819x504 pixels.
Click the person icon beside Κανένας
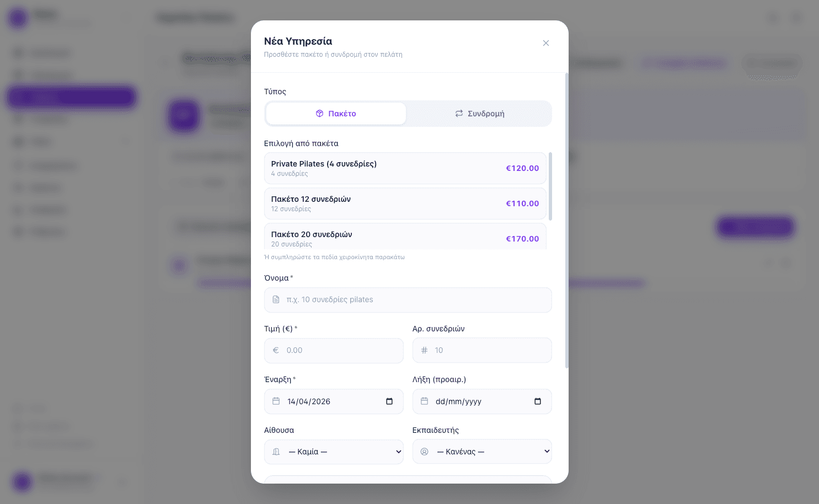coord(425,452)
